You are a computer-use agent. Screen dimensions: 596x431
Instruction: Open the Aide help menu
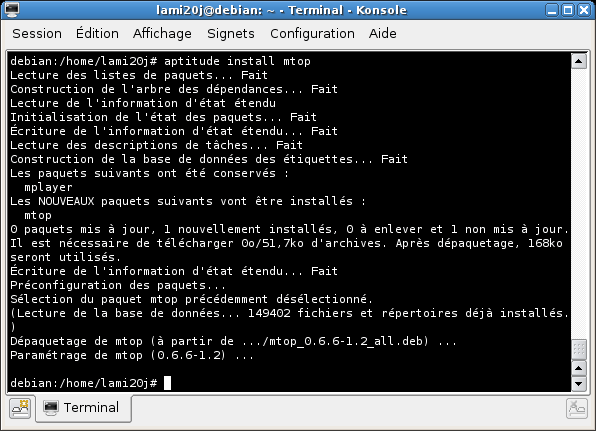pos(383,33)
